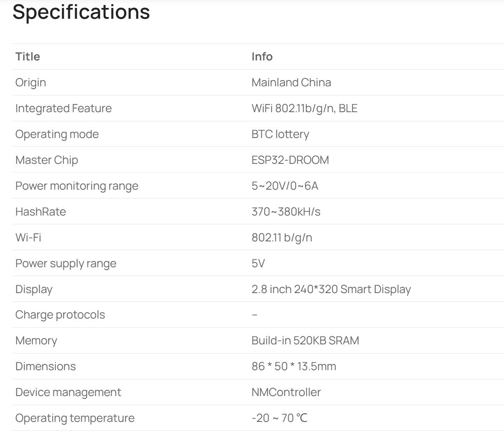
Task: Select the 86 * 50 * 13.5mm dimensions value
Action: [294, 366]
